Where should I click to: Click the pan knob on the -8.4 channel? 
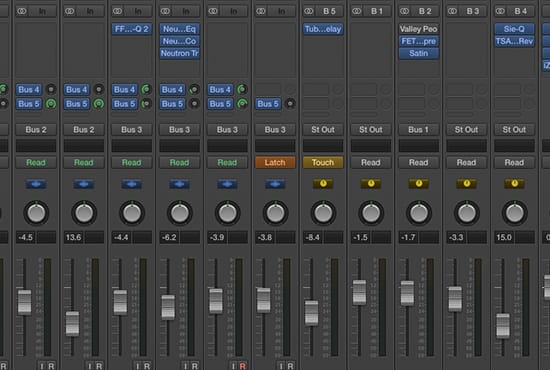click(x=323, y=213)
